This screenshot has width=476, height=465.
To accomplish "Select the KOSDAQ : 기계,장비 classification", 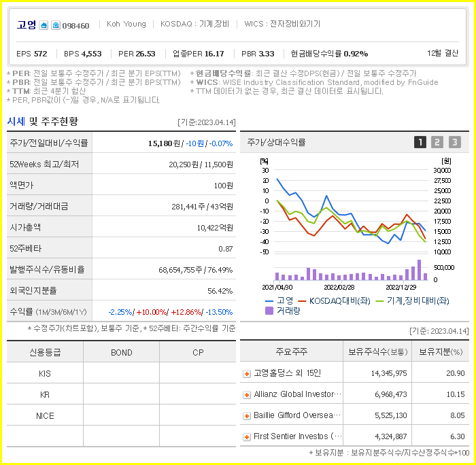I will point(195,24).
